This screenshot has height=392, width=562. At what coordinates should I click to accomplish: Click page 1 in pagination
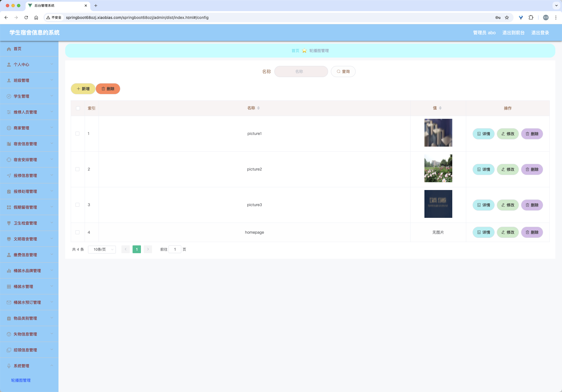click(x=137, y=250)
